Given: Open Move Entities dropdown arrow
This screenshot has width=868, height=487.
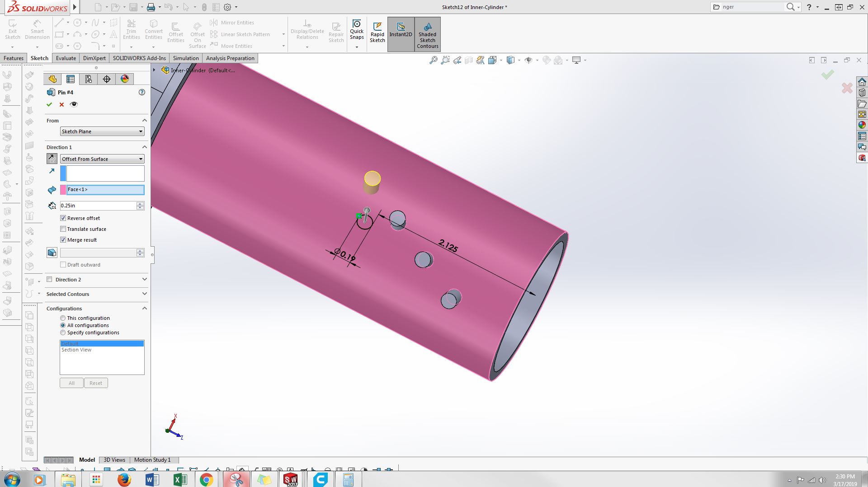Looking at the screenshot, I should (x=283, y=46).
